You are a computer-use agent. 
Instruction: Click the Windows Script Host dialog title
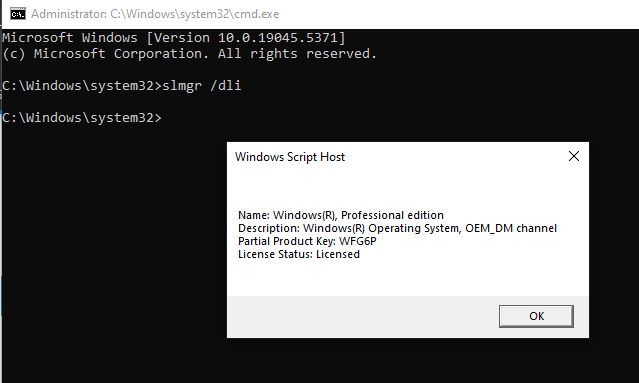[290, 157]
